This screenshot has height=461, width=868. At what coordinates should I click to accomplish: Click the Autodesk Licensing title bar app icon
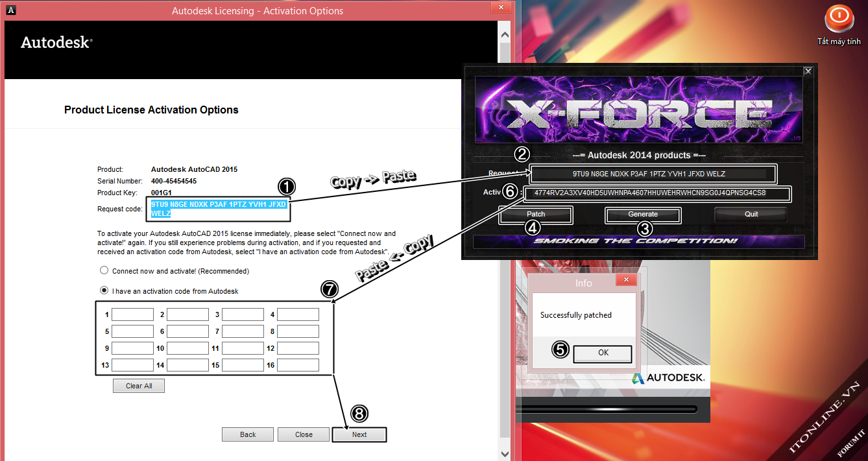[x=11, y=10]
